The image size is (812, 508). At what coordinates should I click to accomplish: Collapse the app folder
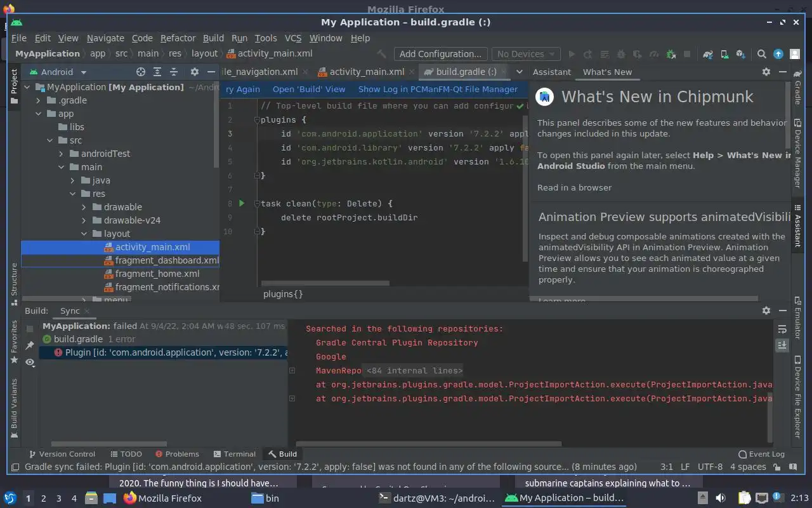38,114
